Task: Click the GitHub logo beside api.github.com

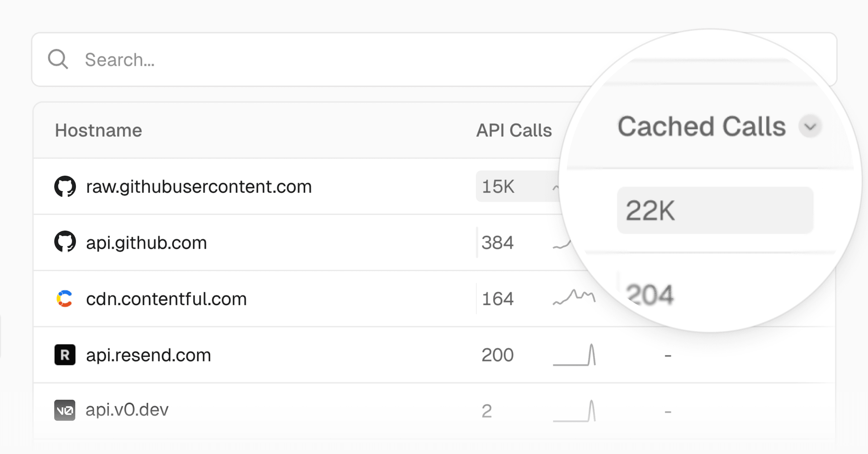Action: pos(65,242)
